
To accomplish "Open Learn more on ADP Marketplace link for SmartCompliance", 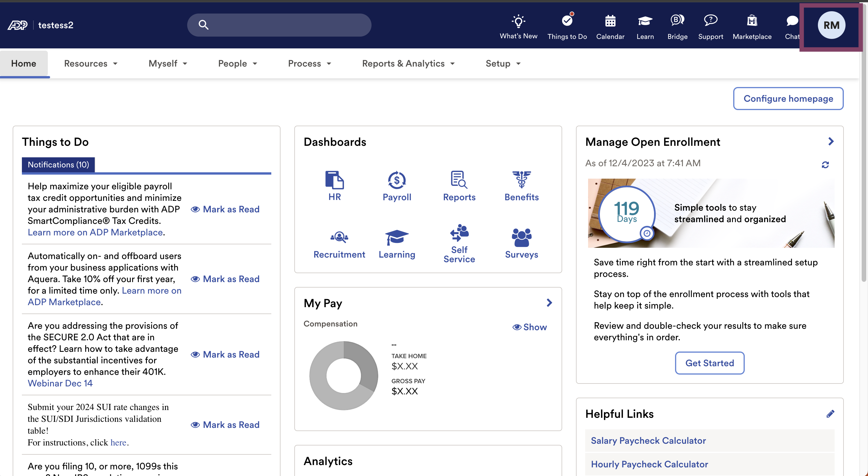I will click(x=95, y=232).
